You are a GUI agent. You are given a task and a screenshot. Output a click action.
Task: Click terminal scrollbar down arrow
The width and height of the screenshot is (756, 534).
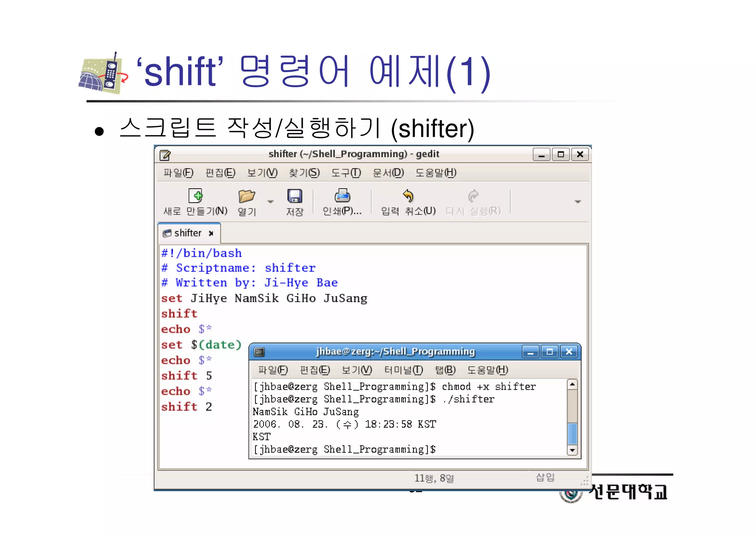[572, 450]
